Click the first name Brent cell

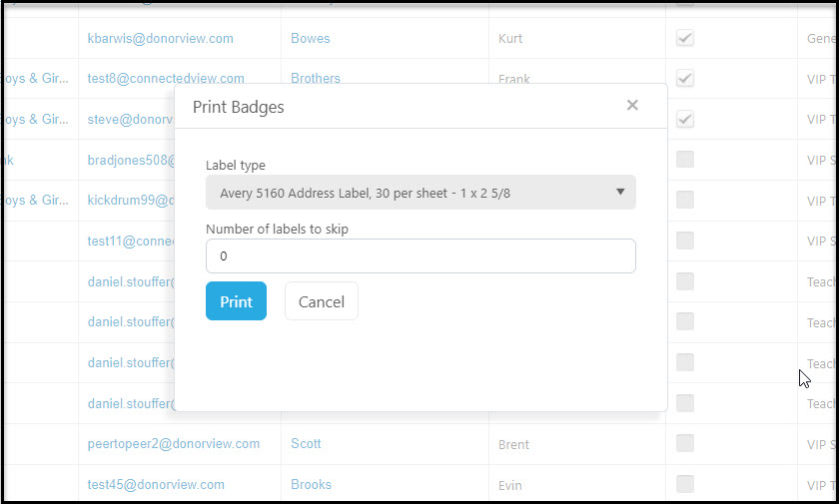[513, 445]
